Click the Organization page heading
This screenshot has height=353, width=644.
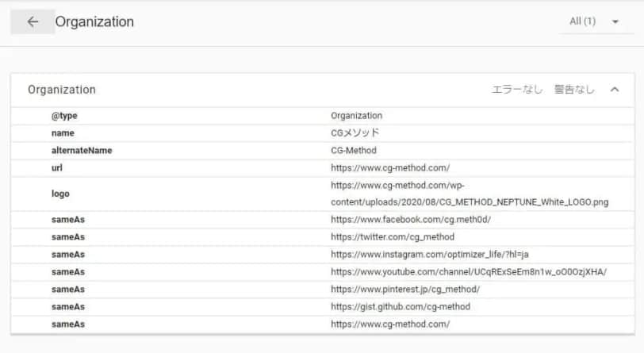(x=94, y=21)
